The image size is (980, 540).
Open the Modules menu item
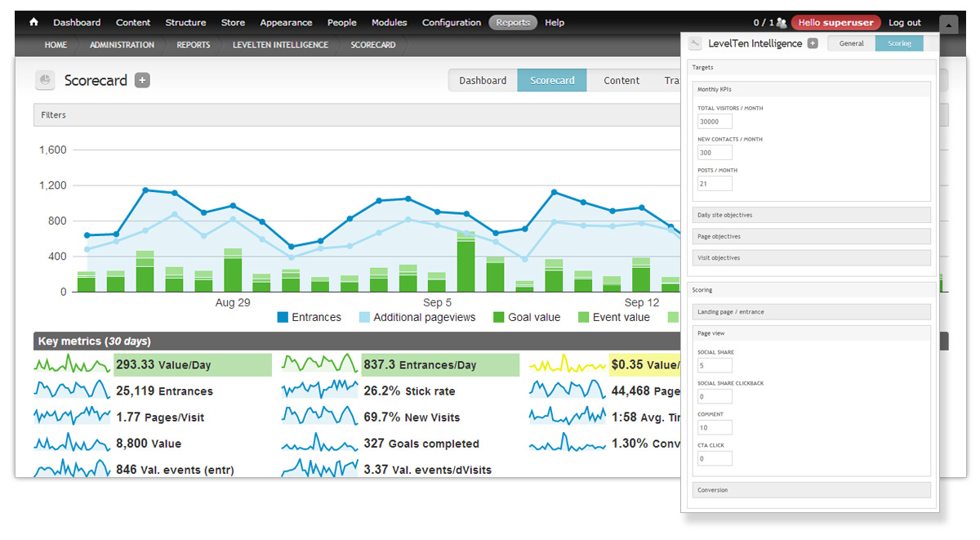point(389,23)
